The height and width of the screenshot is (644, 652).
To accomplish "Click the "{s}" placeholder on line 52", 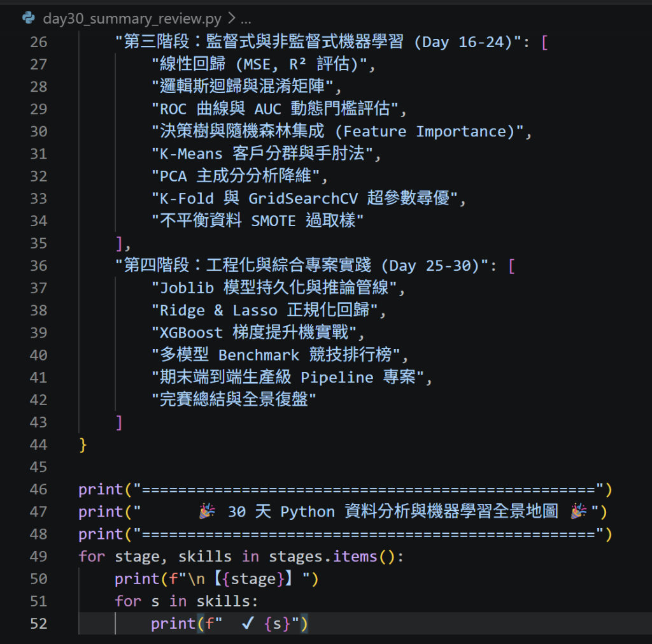I will pyautogui.click(x=278, y=624).
